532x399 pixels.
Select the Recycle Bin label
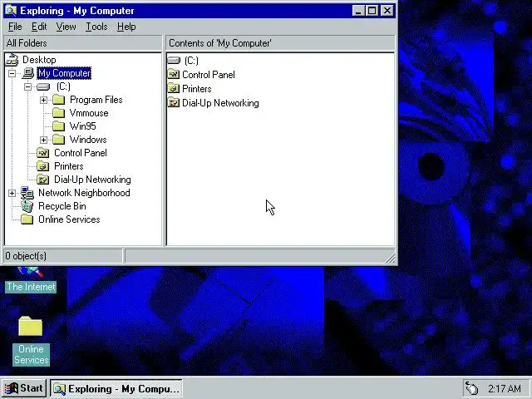coord(62,206)
